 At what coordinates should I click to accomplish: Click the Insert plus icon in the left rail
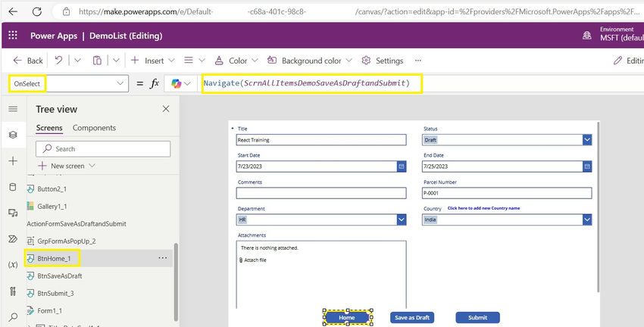coord(13,160)
